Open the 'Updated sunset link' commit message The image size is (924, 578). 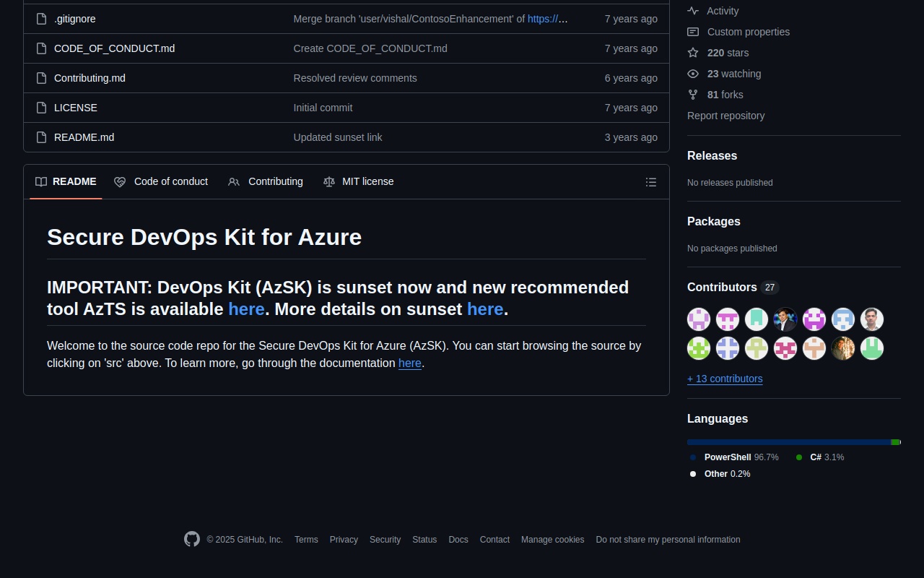click(338, 137)
